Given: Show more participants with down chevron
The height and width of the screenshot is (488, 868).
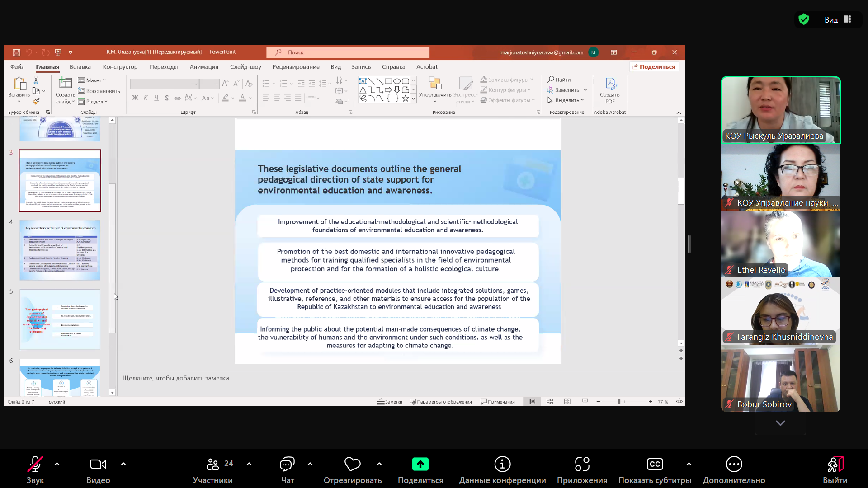Looking at the screenshot, I should (x=780, y=423).
